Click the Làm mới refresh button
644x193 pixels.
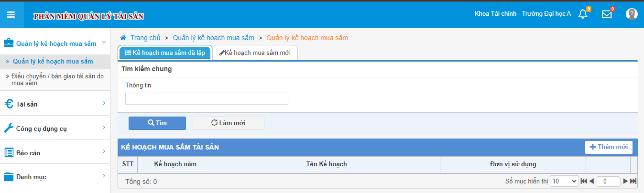pos(229,123)
